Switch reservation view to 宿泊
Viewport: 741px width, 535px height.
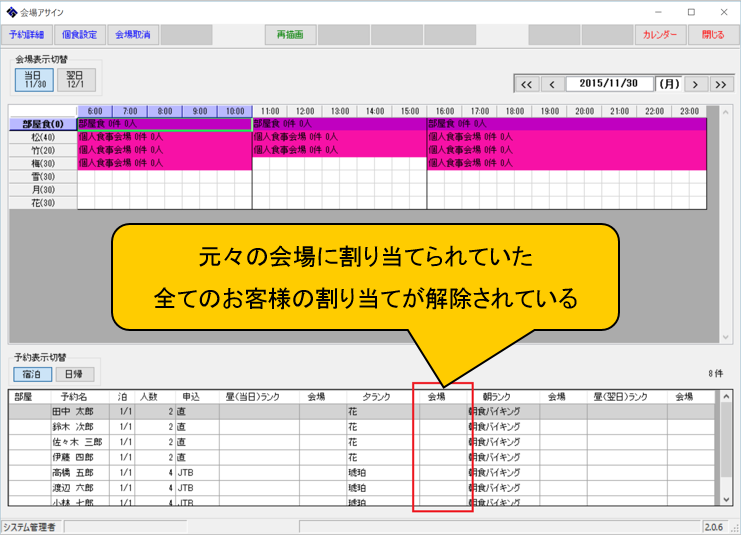32,374
